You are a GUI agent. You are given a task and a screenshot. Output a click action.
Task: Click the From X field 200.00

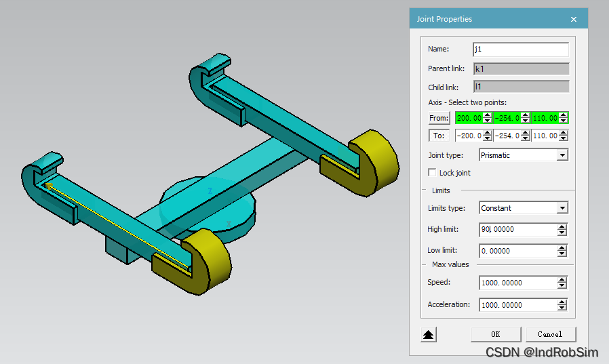(x=469, y=117)
